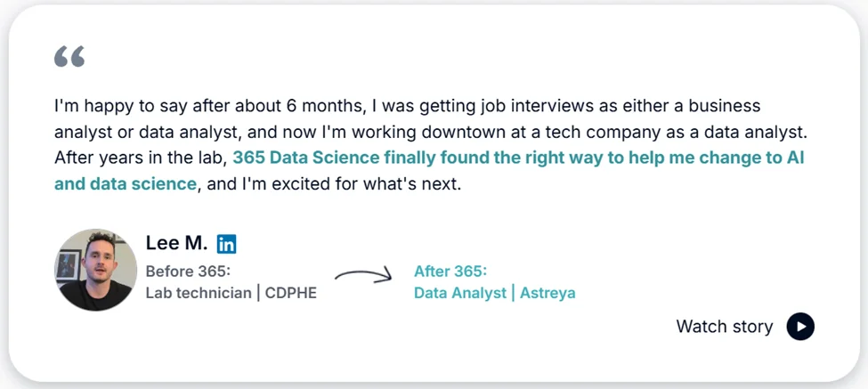
Task: Select the name "Lee M."
Action: (176, 243)
